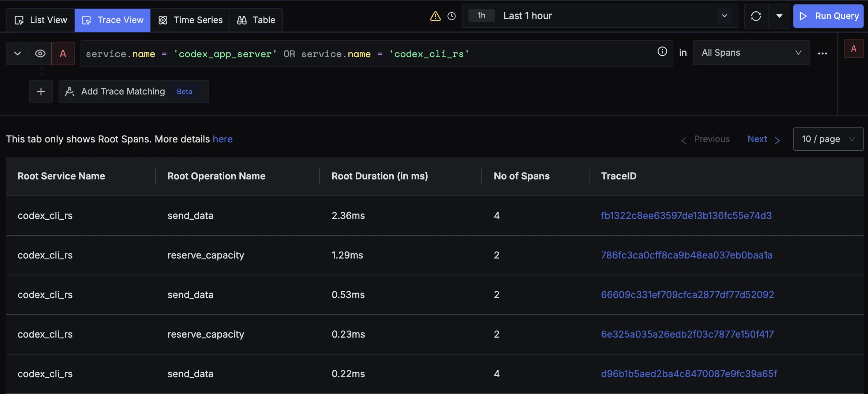
Task: Click the A badge in right sidebar
Action: pyautogui.click(x=853, y=49)
